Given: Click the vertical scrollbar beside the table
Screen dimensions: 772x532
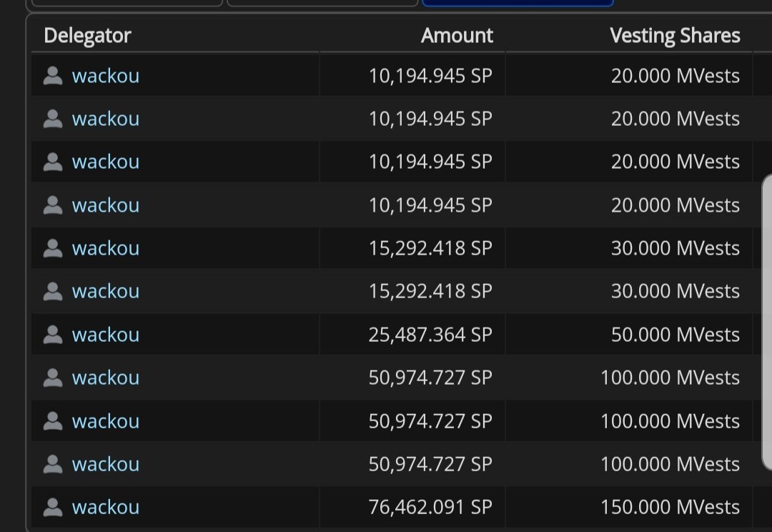Looking at the screenshot, I should click(767, 322).
